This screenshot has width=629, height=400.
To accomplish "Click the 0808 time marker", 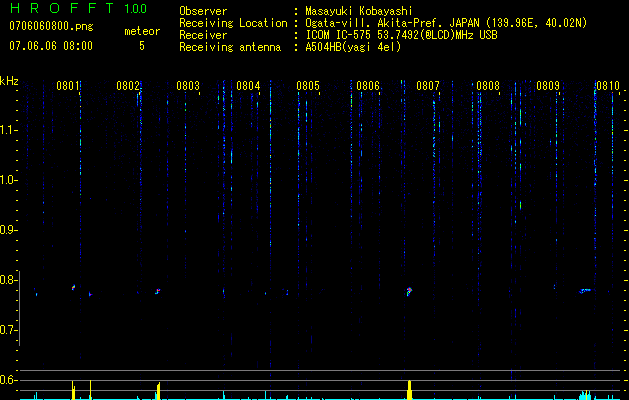I will [488, 86].
